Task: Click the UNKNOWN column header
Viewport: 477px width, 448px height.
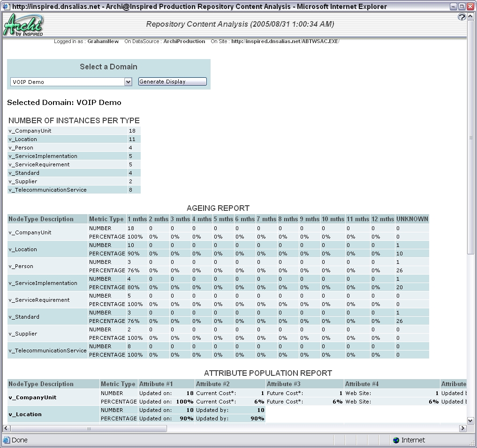Action: [411, 218]
